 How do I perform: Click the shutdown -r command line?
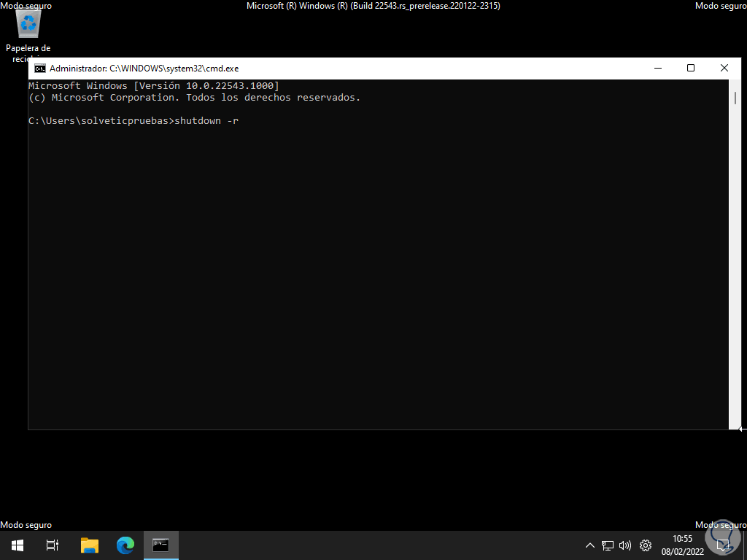[133, 121]
